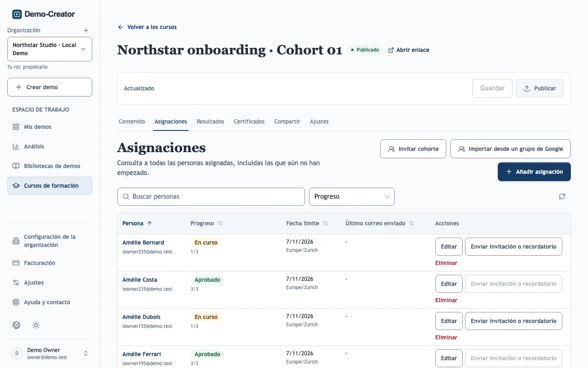Expand the Demo Owner account menu

tap(50, 353)
